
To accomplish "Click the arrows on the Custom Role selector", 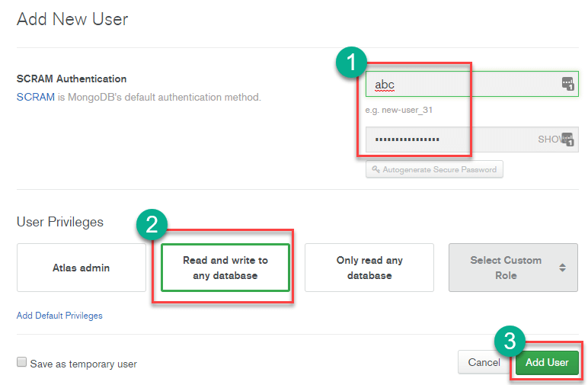I will pos(562,268).
